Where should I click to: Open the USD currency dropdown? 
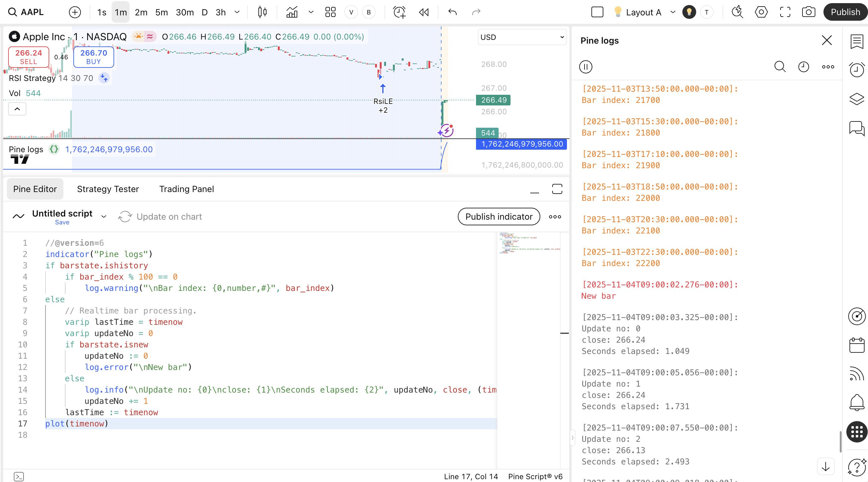tap(522, 37)
